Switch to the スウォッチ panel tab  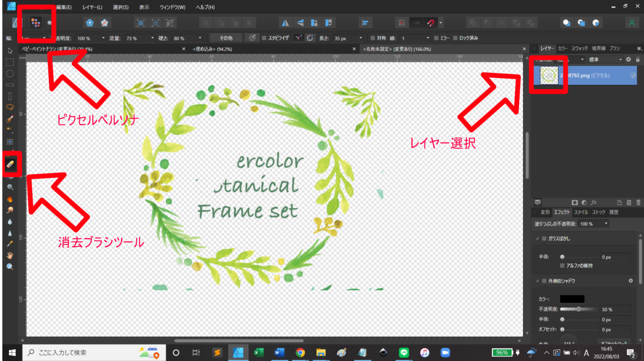(x=579, y=48)
